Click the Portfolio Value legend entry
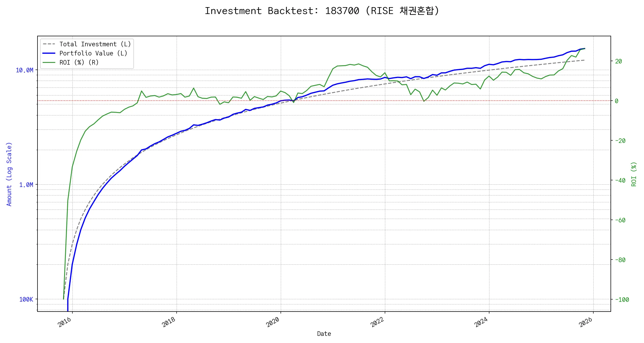Screen dimensions: 644x343 click(x=93, y=53)
